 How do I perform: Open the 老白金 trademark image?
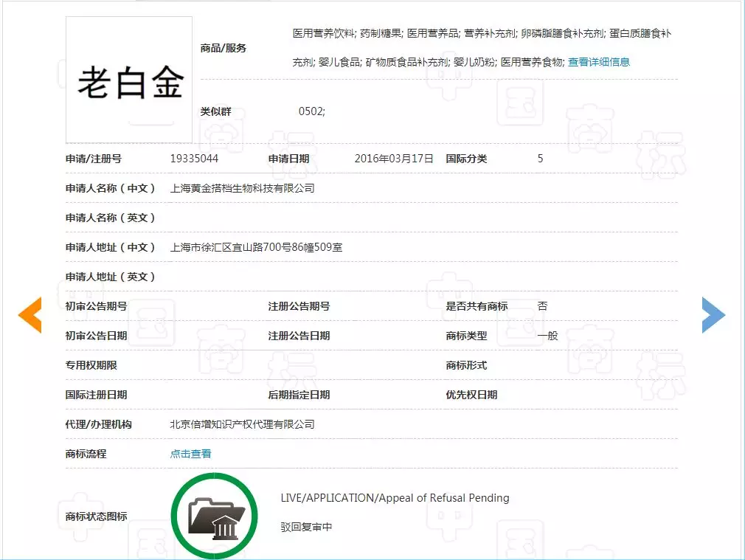(x=129, y=80)
